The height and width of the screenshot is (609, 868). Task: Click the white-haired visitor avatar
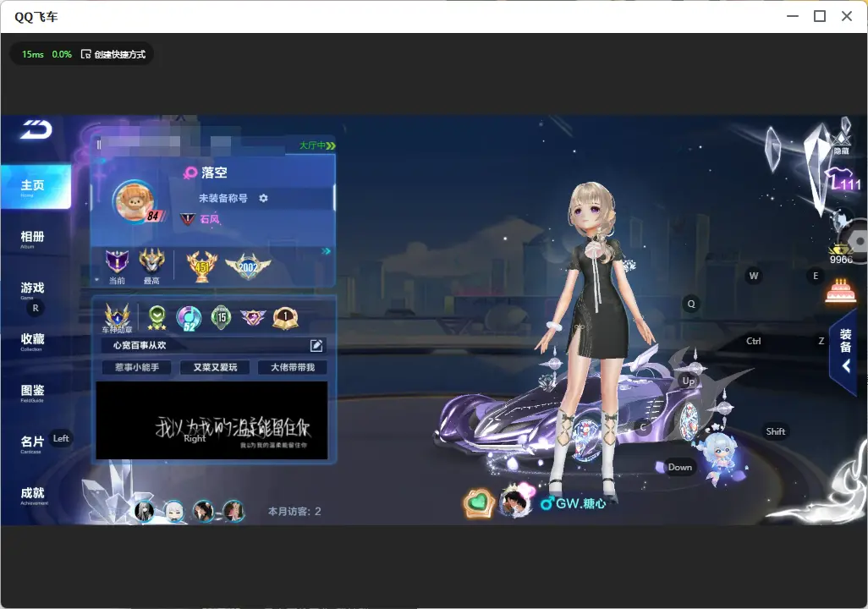tap(174, 512)
